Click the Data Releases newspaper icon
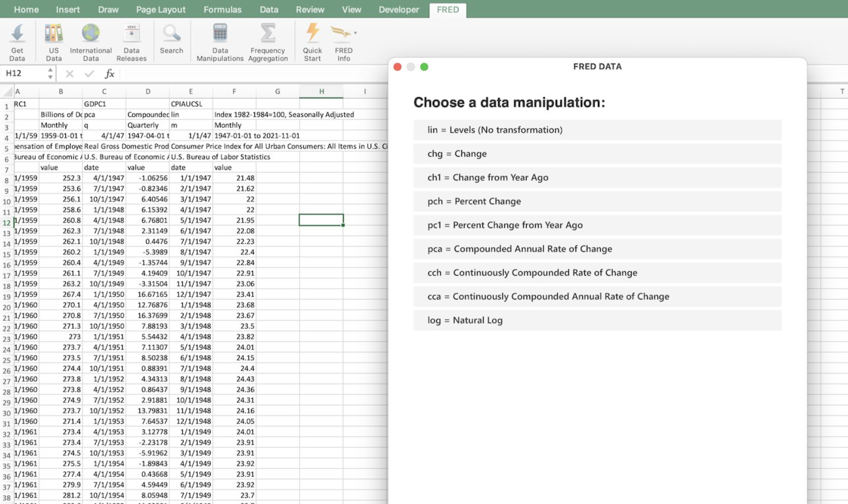The image size is (848, 504). (x=131, y=41)
